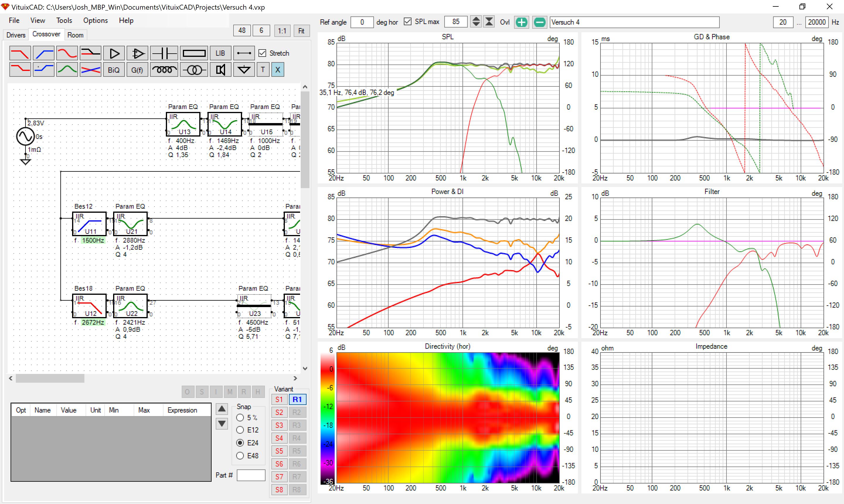Switch to the Room tab

click(x=75, y=35)
